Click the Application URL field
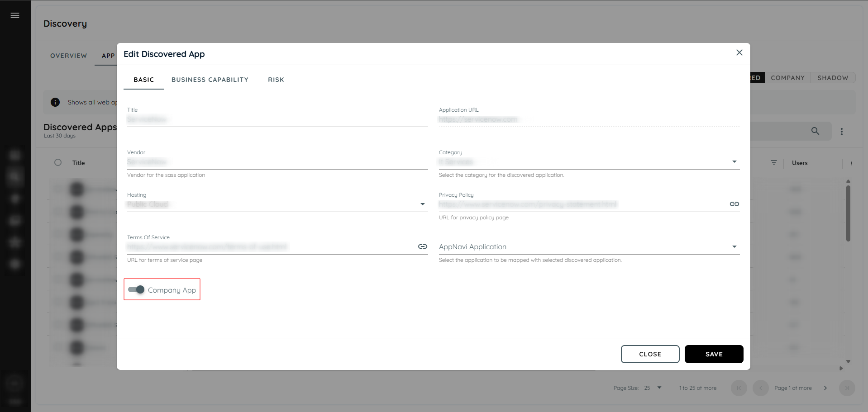This screenshot has width=868, height=412. click(589, 119)
